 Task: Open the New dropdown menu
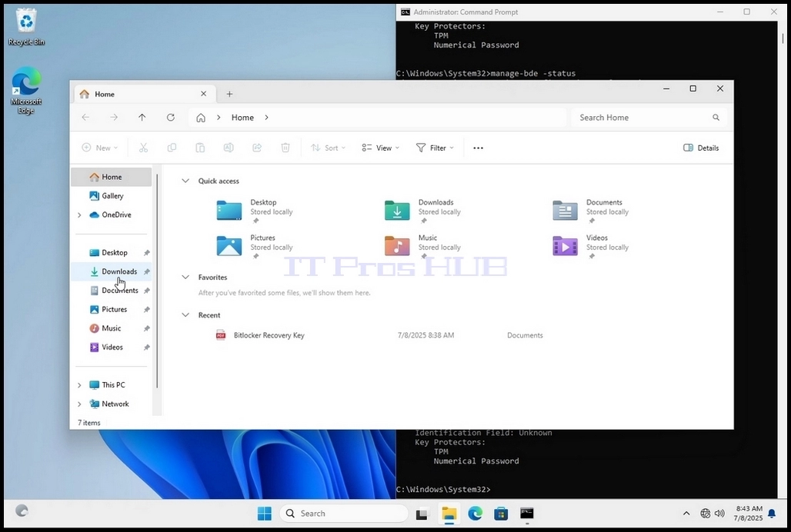coord(100,148)
